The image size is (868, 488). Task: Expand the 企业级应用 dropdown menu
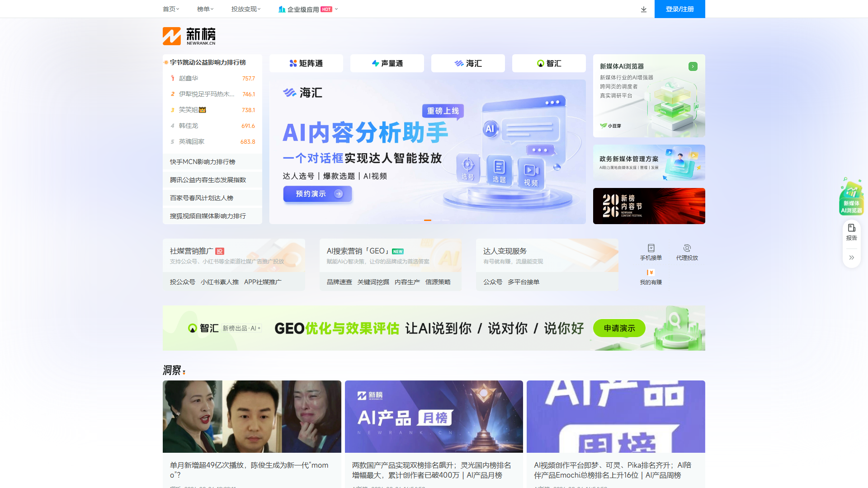click(x=308, y=9)
